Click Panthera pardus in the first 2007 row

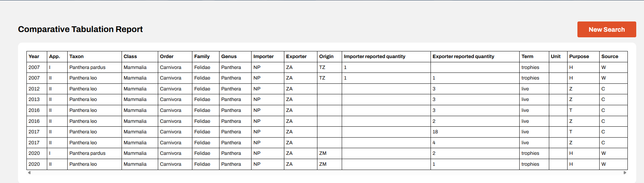coord(87,67)
